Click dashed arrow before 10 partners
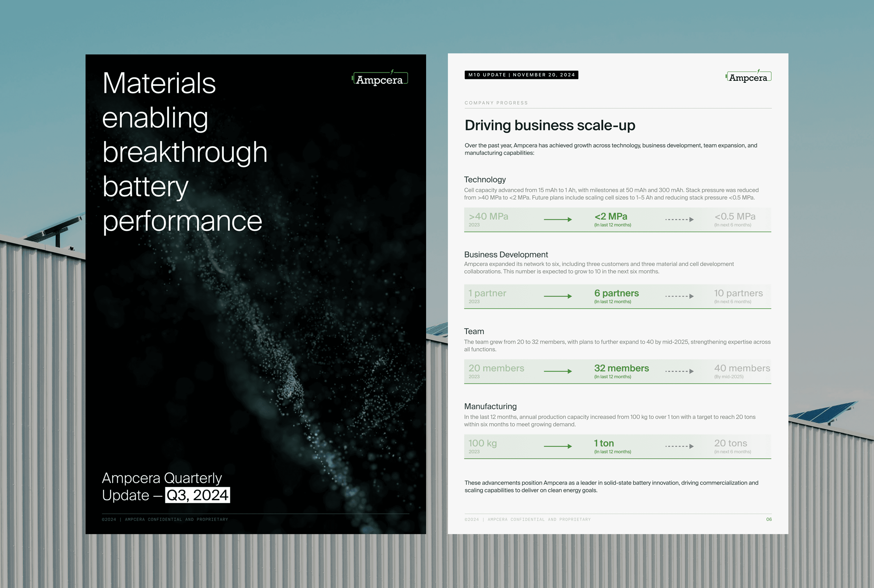874x588 pixels. [679, 296]
